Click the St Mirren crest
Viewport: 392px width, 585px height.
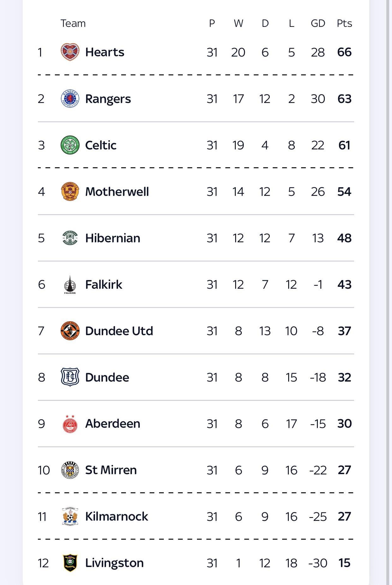tap(70, 470)
